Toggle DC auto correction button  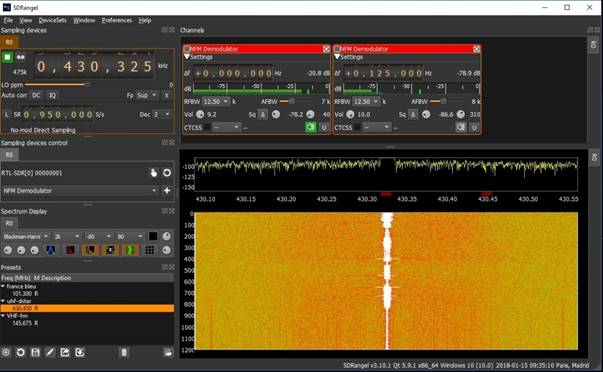[x=36, y=95]
